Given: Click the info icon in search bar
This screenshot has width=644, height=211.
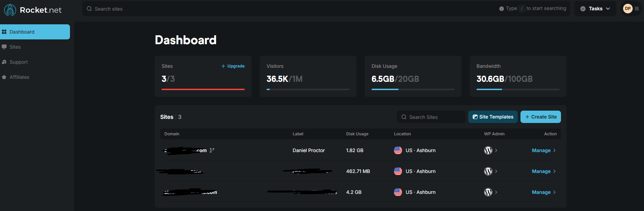Looking at the screenshot, I should pyautogui.click(x=501, y=9).
